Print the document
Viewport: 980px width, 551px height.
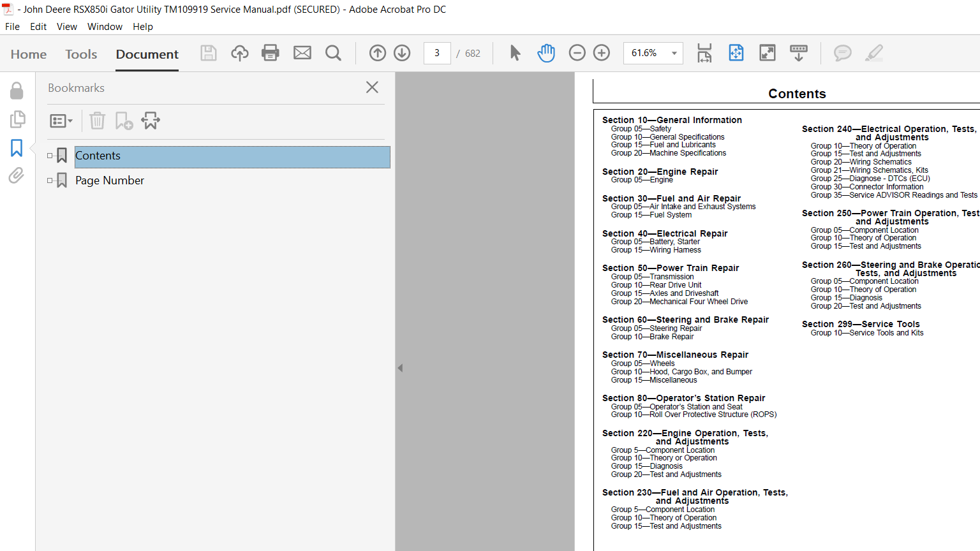coord(271,53)
